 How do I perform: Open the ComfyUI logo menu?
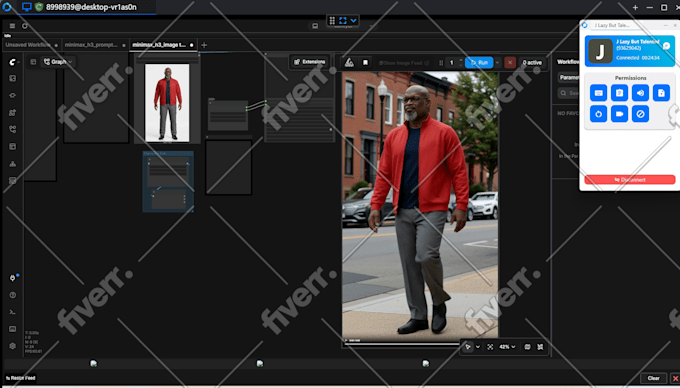tap(13, 62)
